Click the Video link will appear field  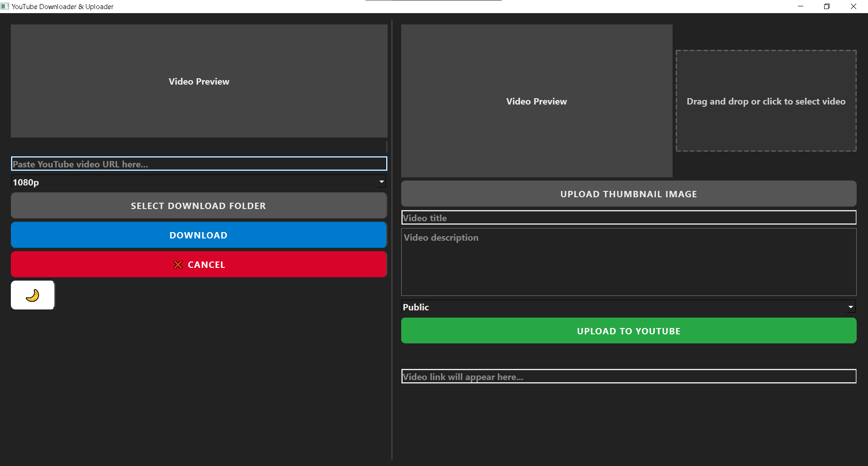[629, 376]
